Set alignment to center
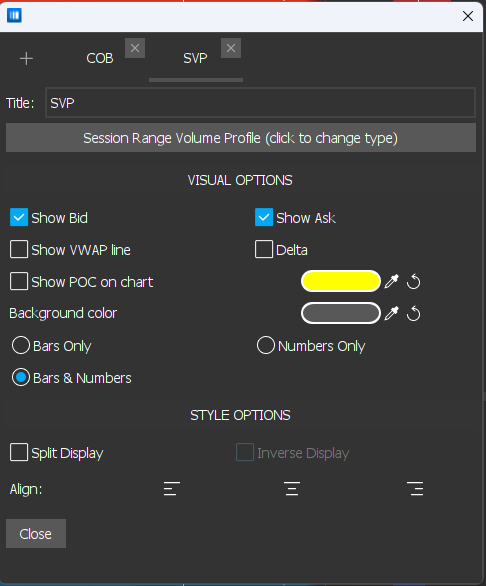Screen dimensions: 486x586 (x=292, y=488)
